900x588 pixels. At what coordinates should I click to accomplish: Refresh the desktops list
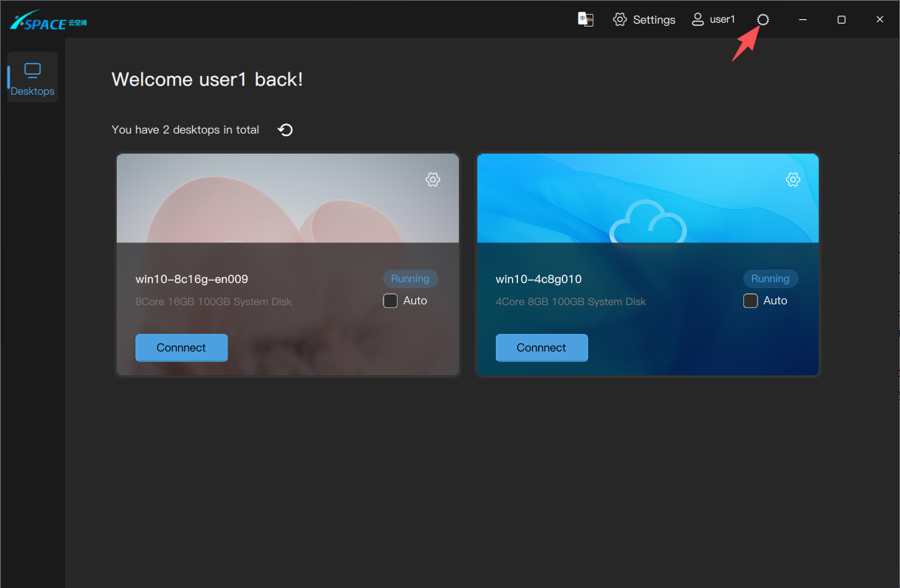285,130
